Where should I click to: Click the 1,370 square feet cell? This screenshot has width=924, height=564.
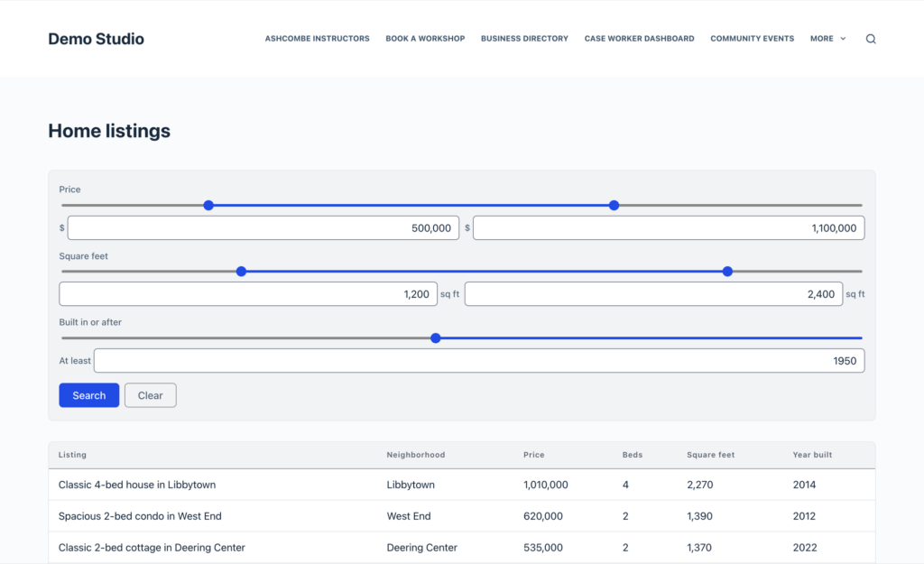tap(699, 548)
